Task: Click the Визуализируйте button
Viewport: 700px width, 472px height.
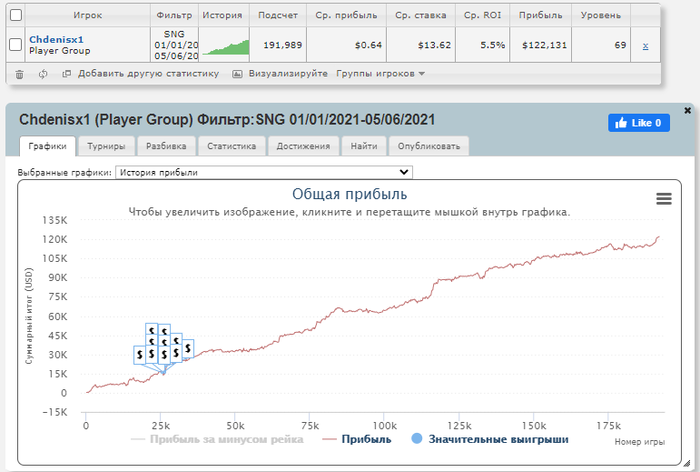Action: click(x=280, y=74)
